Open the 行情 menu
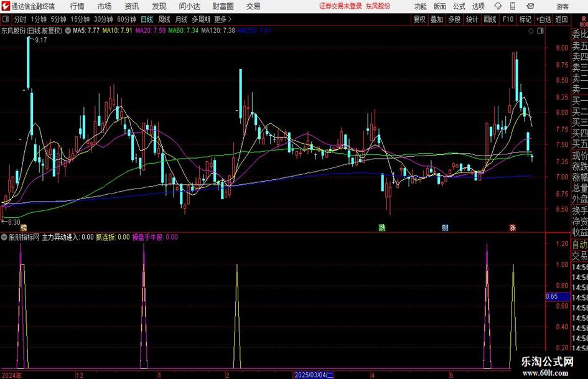 (x=77, y=6)
